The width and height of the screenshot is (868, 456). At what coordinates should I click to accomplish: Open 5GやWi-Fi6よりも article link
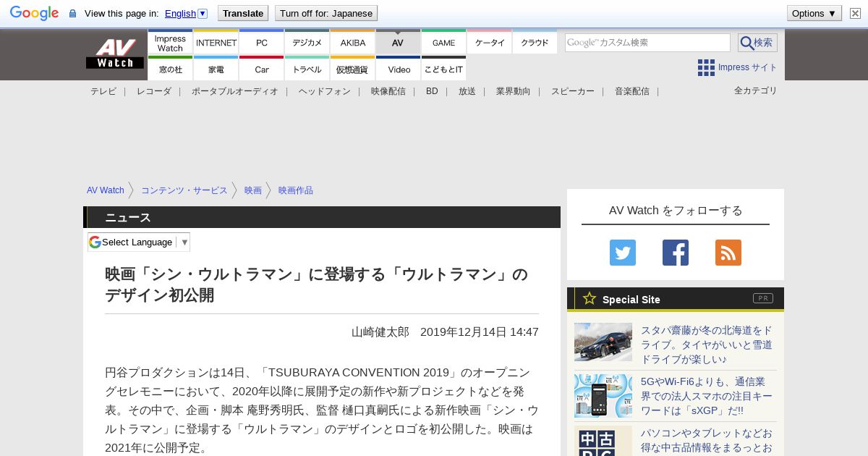(707, 396)
